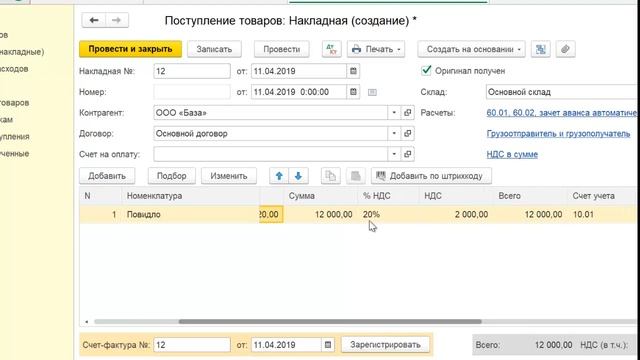Click the НДС amount 2 000,00 cell
The height and width of the screenshot is (360, 640).
tap(456, 214)
